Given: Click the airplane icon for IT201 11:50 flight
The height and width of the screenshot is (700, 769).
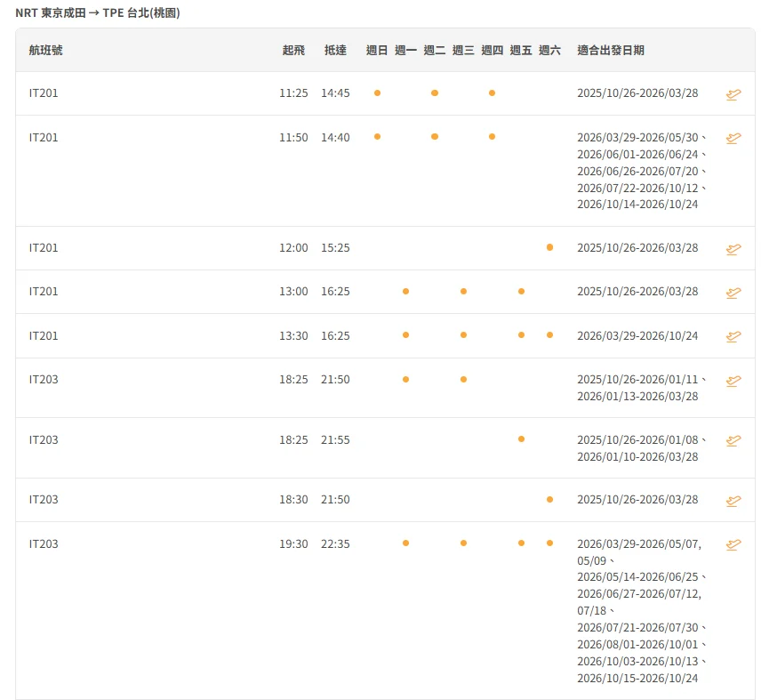Looking at the screenshot, I should coord(733,139).
